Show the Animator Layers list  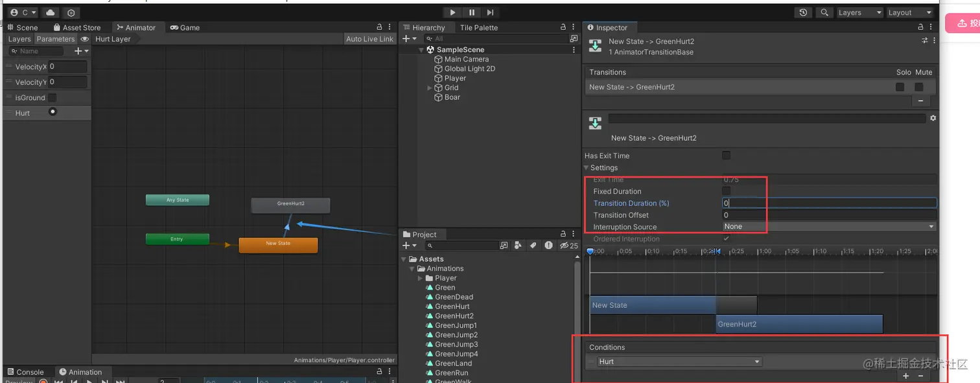coord(19,39)
